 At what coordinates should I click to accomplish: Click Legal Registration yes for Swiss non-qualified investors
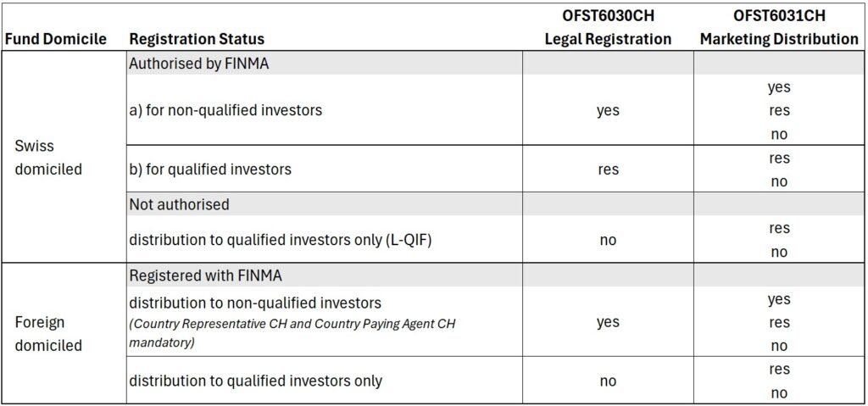click(608, 110)
